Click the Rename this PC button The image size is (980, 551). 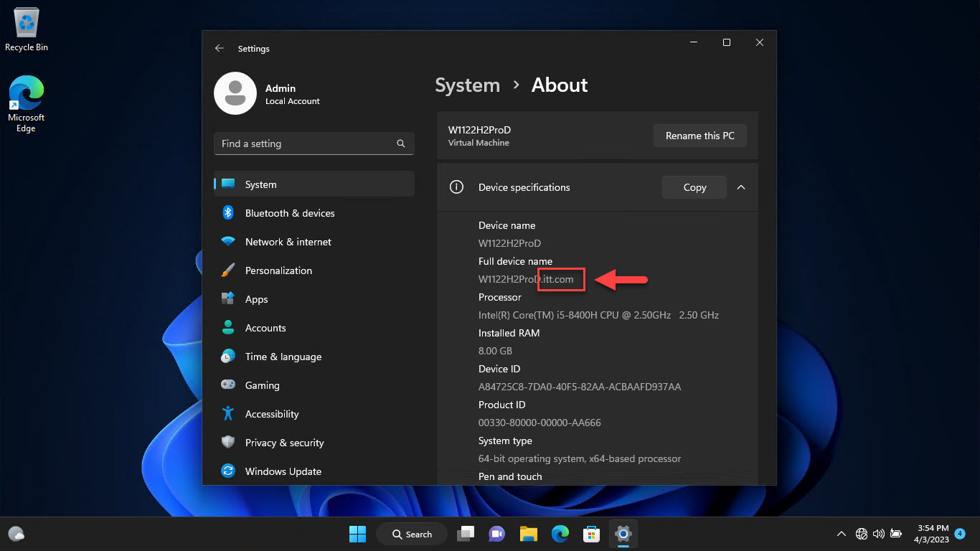tap(699, 135)
